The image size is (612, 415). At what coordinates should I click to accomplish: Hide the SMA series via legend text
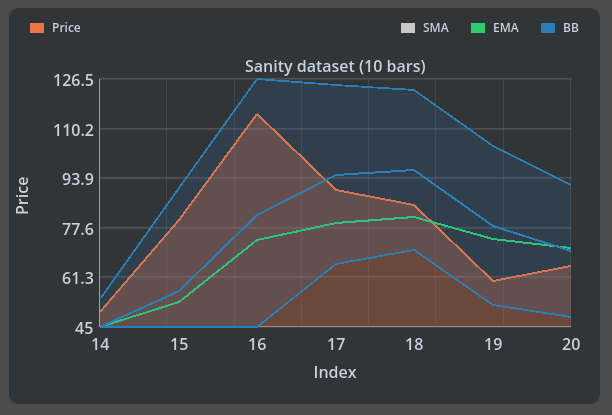pos(435,28)
